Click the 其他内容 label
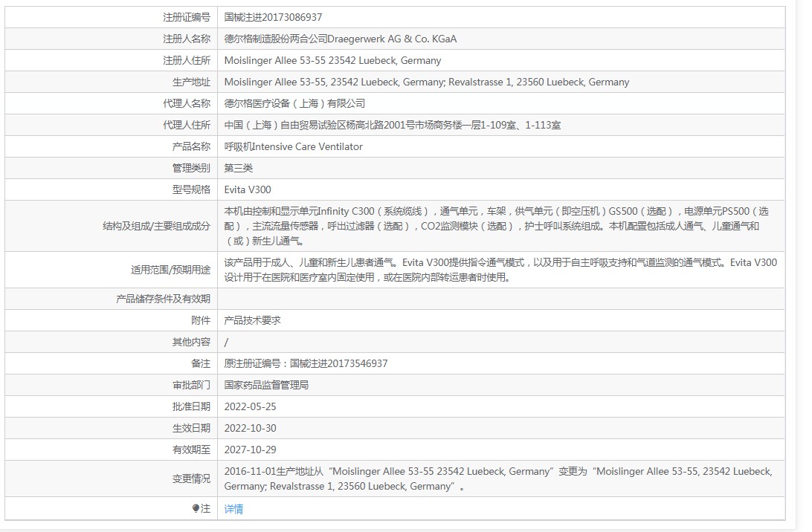This screenshot has height=532, width=812. [x=191, y=342]
